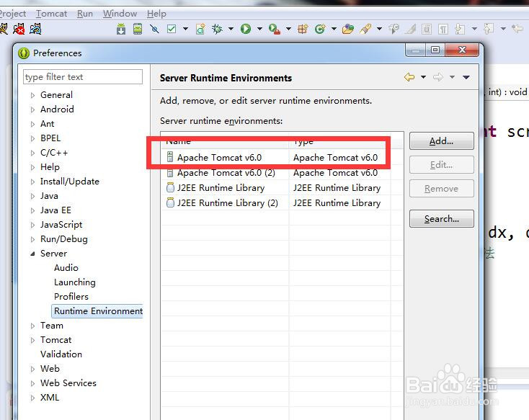Screen dimensions: 529x420
Task: Open the Run configurations dropdown arrow
Action: point(259,29)
